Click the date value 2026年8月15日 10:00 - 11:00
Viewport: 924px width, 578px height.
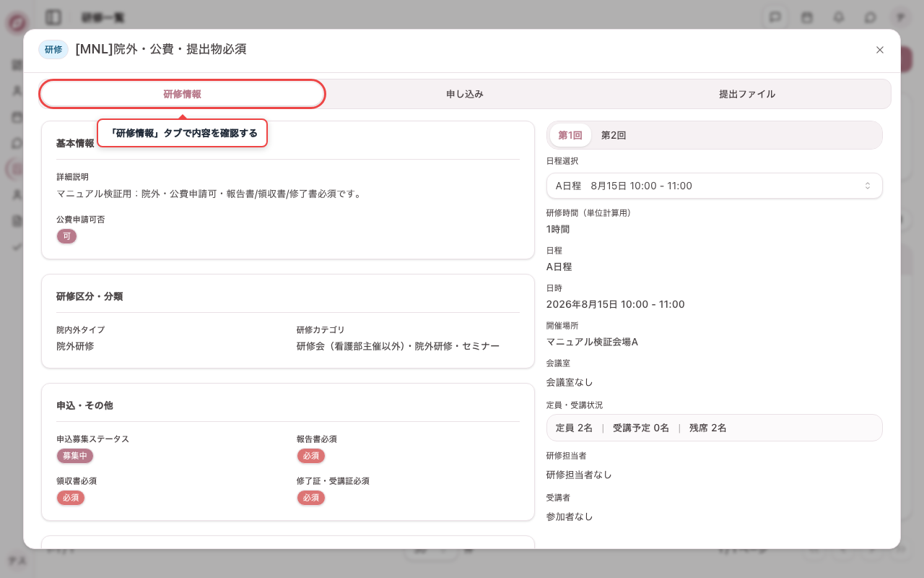[616, 304]
